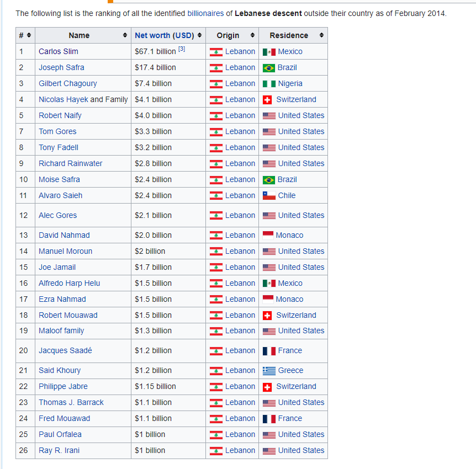Open David Nahmad's article
This screenshot has height=469, width=476.
click(64, 235)
